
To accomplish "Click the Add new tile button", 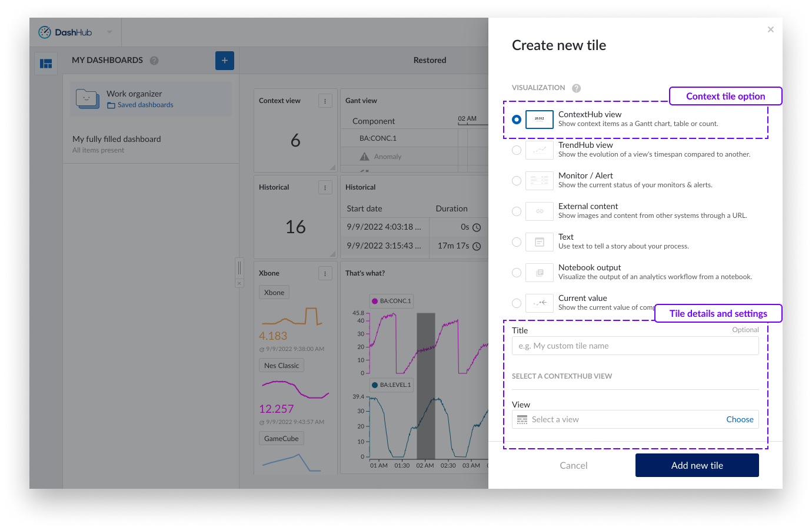I will 697,465.
